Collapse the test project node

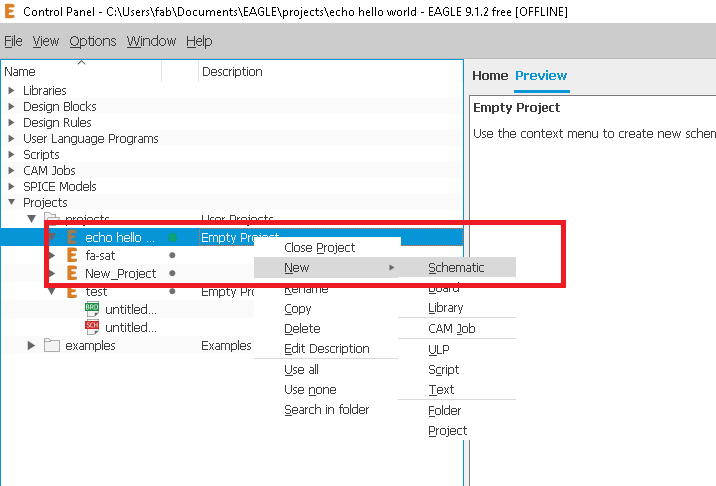click(52, 291)
